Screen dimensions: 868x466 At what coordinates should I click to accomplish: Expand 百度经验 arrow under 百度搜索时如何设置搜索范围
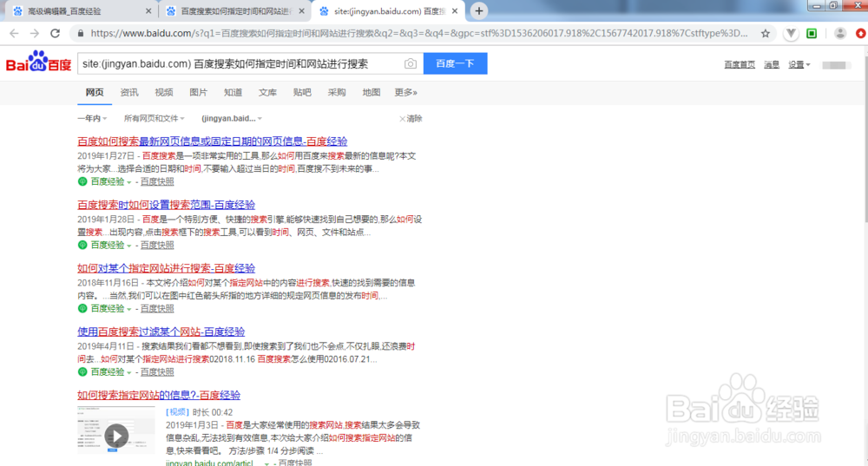coord(129,246)
